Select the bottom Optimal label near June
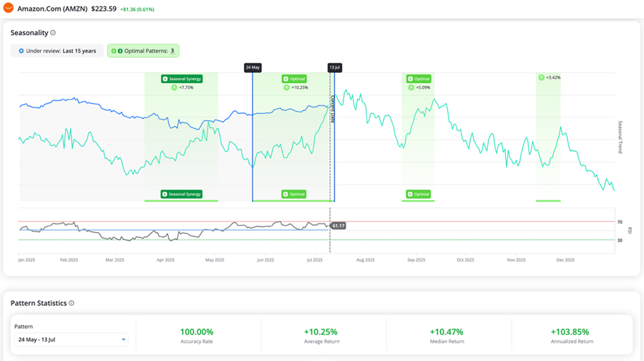This screenshot has height=361, width=644. point(294,194)
